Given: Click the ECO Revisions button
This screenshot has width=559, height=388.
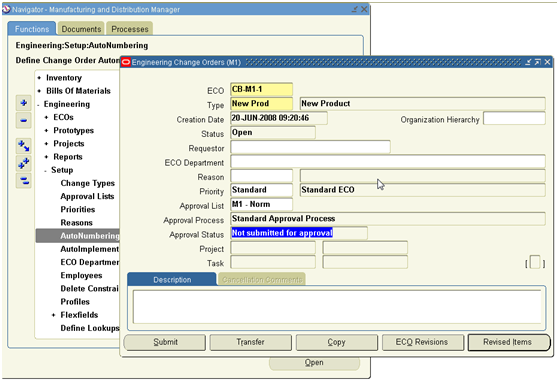Looking at the screenshot, I should 423,342.
